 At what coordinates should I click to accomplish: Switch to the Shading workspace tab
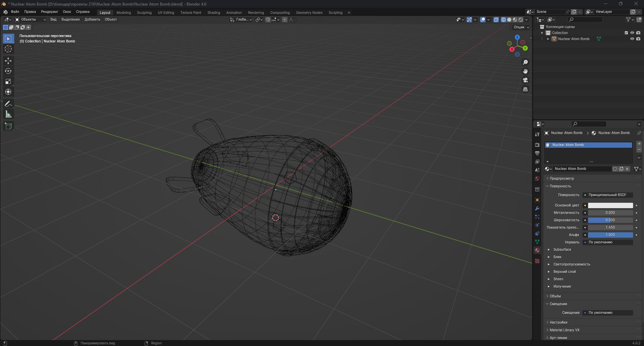[214, 13]
